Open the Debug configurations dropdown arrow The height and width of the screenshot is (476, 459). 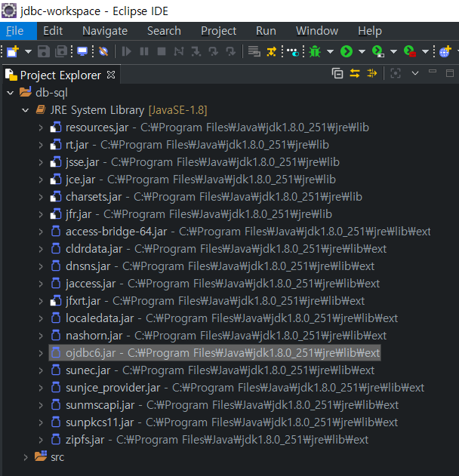tap(330, 51)
